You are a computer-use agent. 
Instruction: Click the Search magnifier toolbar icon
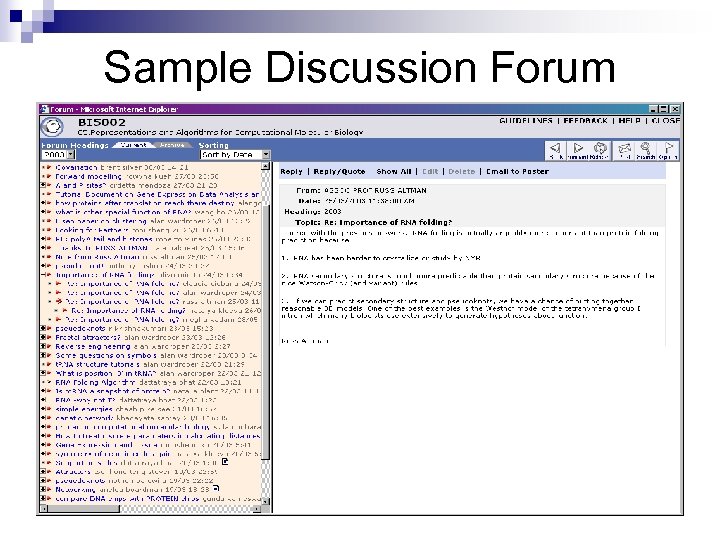(x=645, y=150)
